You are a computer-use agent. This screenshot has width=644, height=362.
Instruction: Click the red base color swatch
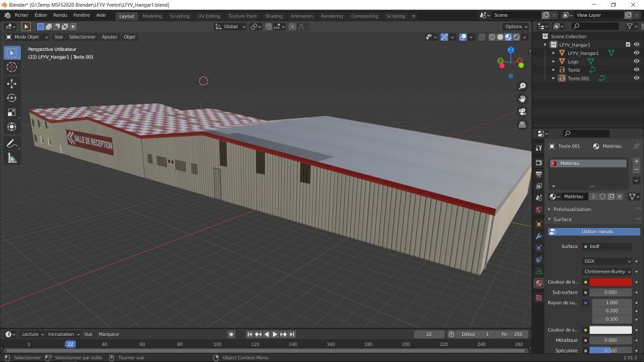tap(610, 282)
